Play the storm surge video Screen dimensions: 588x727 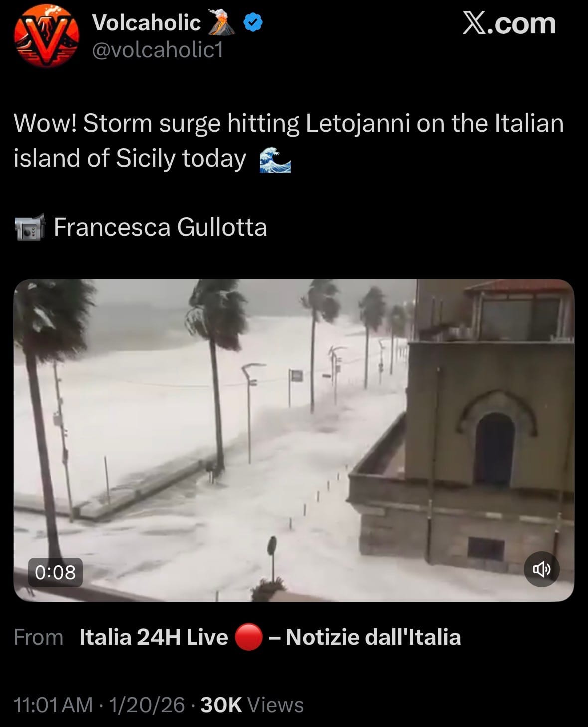click(294, 440)
